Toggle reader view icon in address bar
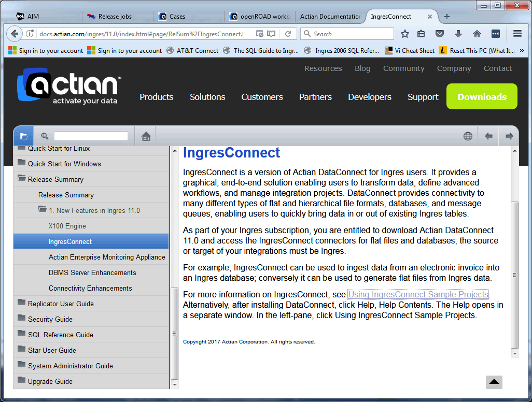The image size is (532, 402). pyautogui.click(x=271, y=34)
